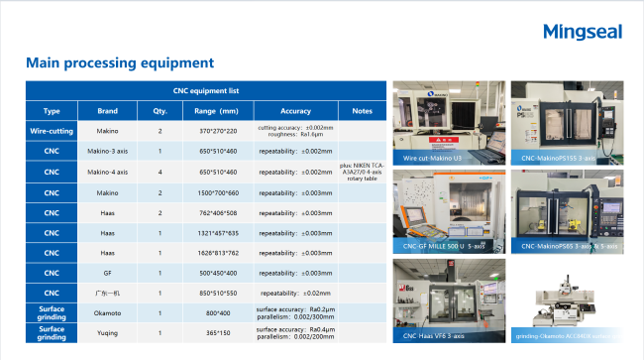Click the Range (mm) column header
The image size is (644, 360).
[218, 111]
